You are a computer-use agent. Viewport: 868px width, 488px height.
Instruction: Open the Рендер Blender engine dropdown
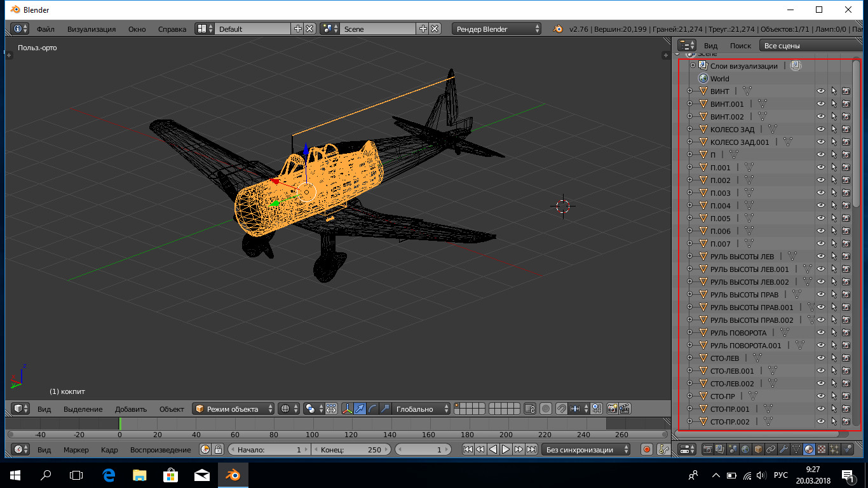[x=497, y=29]
